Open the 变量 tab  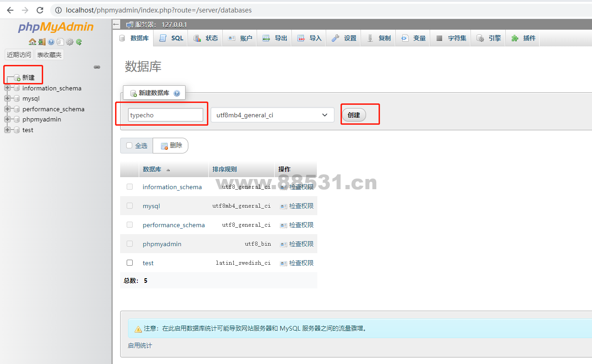(413, 38)
